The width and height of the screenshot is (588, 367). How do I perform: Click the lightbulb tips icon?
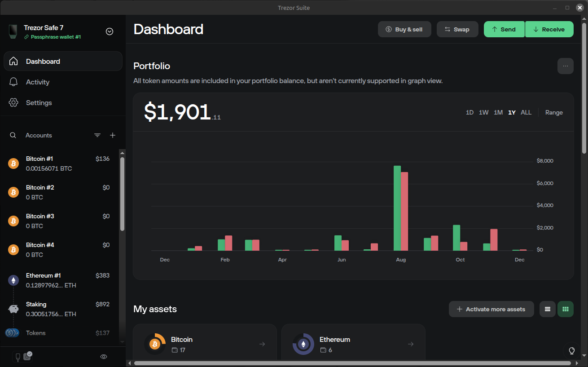pos(572,350)
